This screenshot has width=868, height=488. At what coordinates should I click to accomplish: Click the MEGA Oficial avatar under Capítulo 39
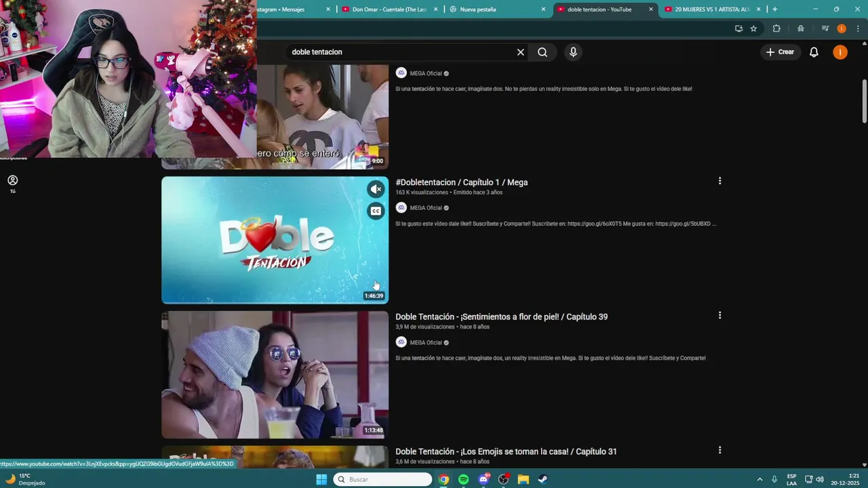pyautogui.click(x=401, y=342)
